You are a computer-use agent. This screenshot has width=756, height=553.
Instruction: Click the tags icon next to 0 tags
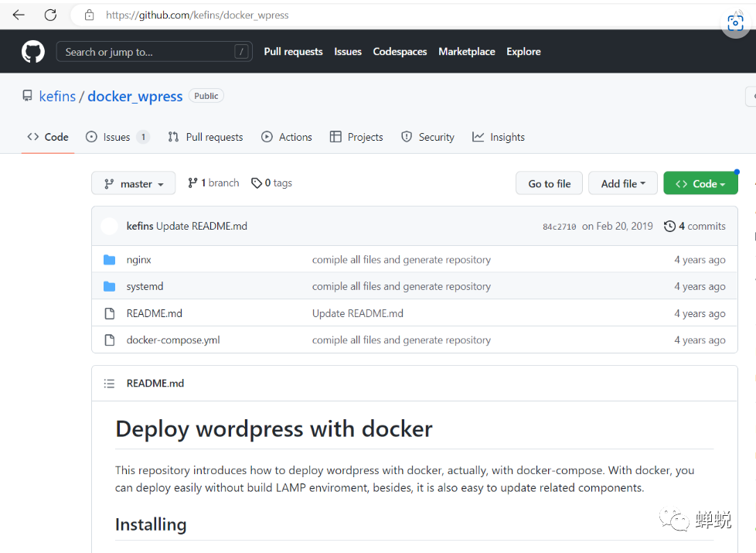(x=257, y=183)
